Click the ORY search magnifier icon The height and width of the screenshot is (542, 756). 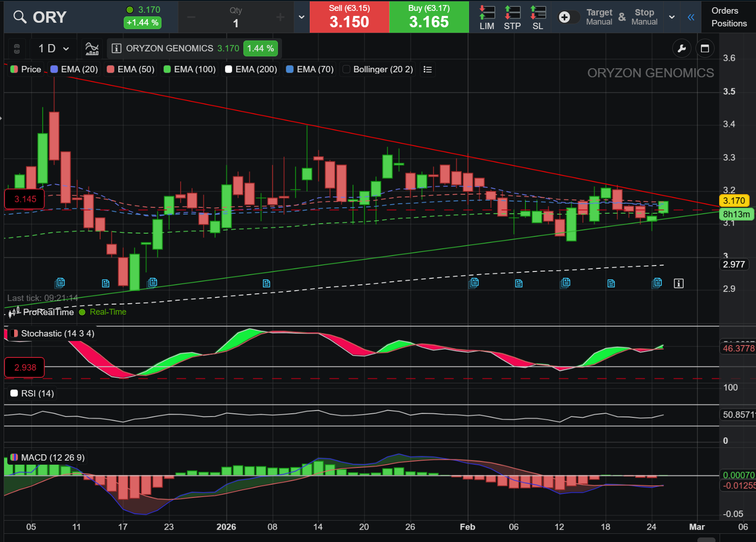pyautogui.click(x=20, y=17)
